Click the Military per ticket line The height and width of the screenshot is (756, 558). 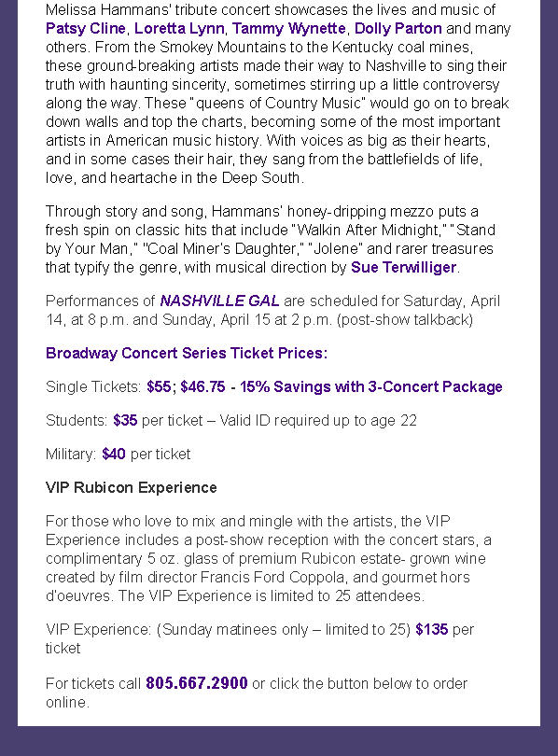(119, 455)
